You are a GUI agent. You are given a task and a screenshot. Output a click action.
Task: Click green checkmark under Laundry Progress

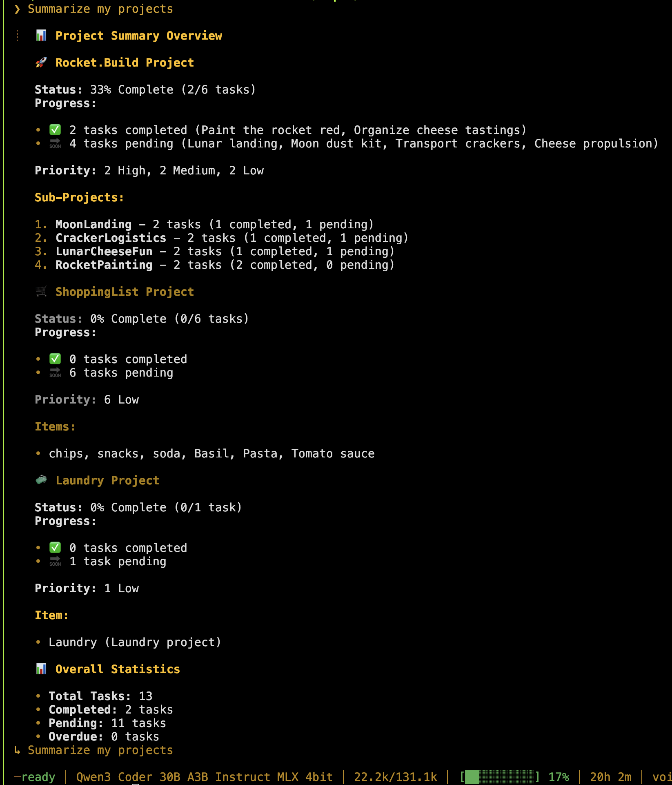(55, 548)
